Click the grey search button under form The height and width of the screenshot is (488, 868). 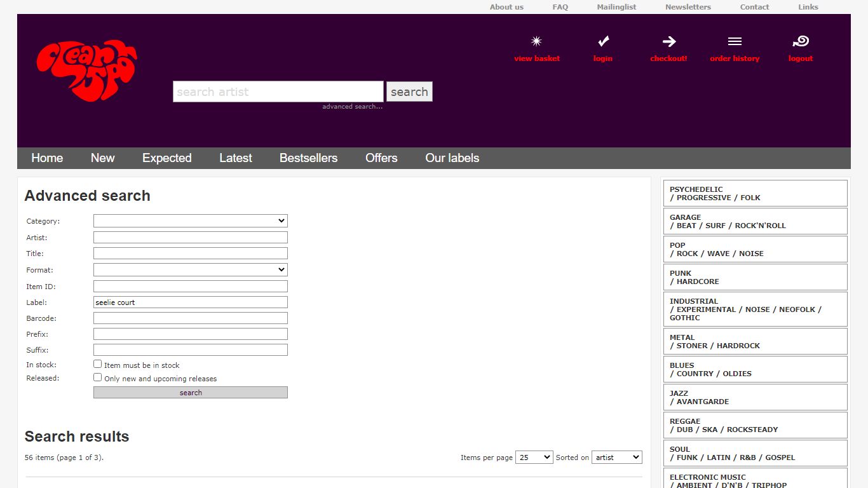(x=191, y=393)
